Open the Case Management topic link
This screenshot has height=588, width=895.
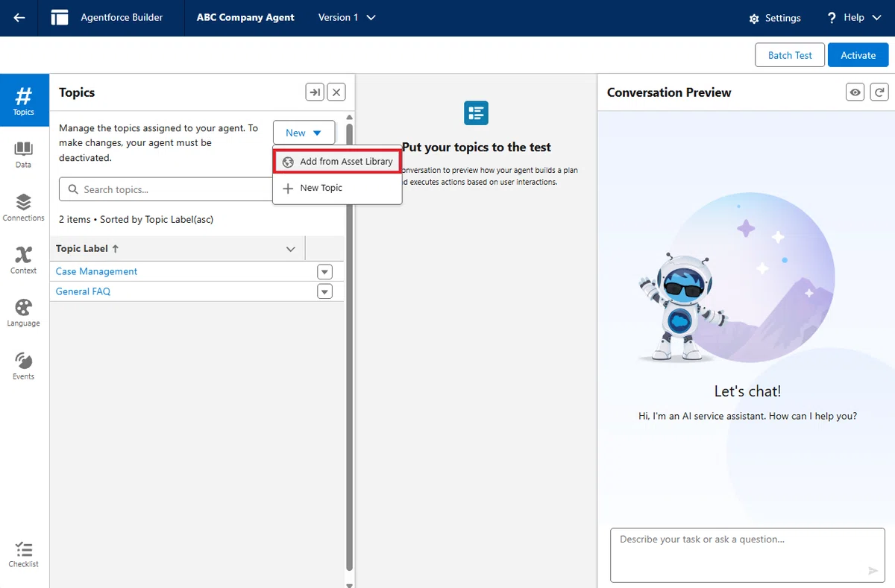point(97,271)
